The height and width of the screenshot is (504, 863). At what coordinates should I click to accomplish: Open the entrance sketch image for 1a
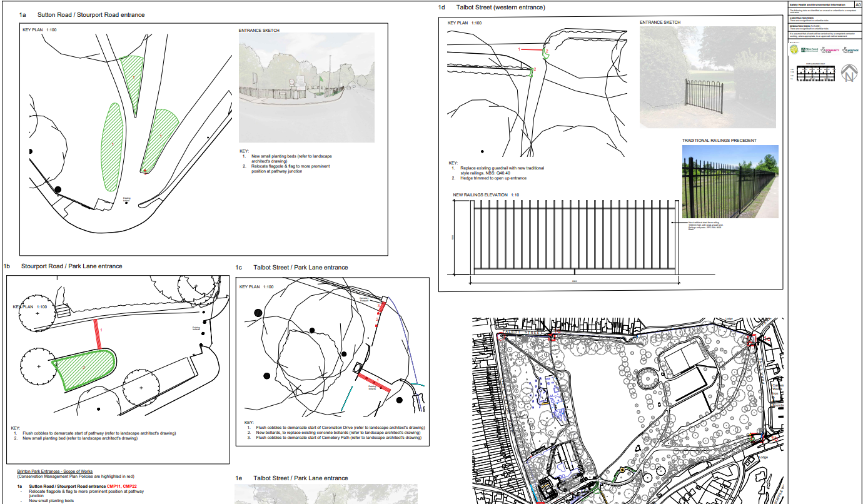tap(306, 88)
